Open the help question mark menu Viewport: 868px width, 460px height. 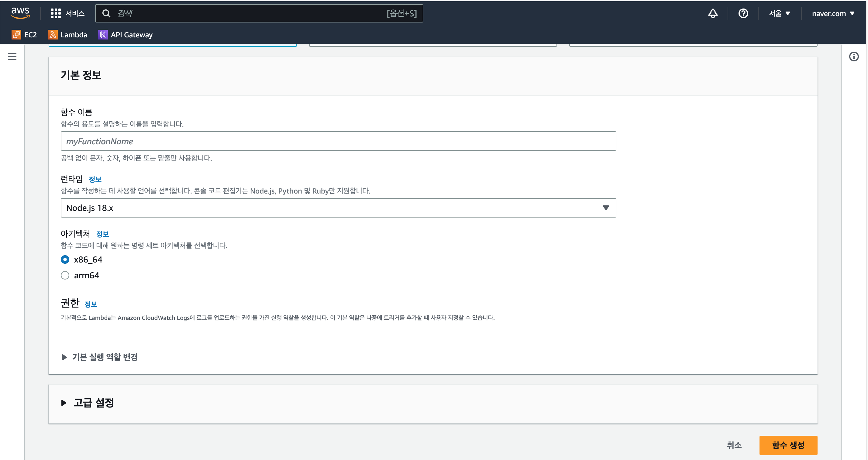[x=743, y=13]
